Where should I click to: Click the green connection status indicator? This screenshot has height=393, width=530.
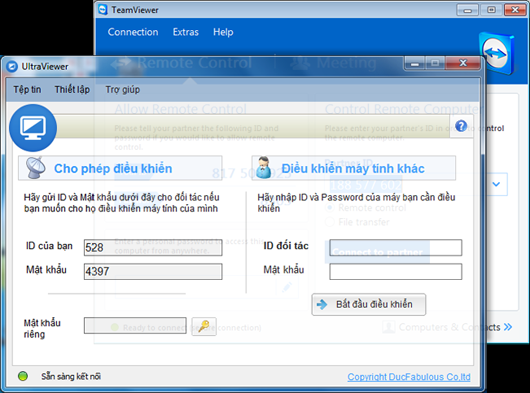point(23,376)
